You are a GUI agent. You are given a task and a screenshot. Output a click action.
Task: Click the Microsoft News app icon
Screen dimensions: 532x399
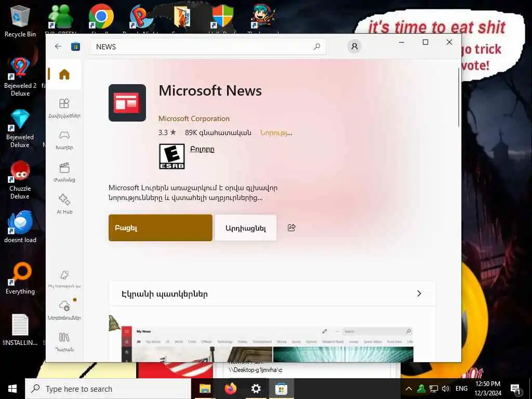(x=127, y=103)
